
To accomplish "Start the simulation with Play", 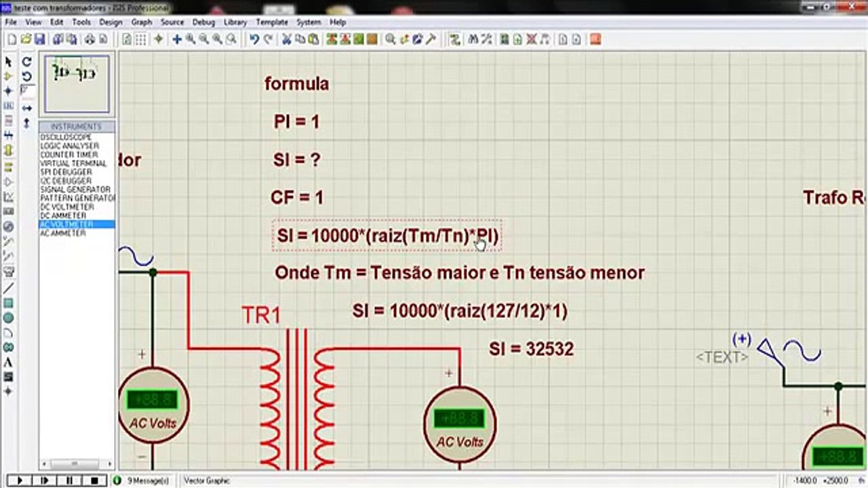I will [20, 481].
